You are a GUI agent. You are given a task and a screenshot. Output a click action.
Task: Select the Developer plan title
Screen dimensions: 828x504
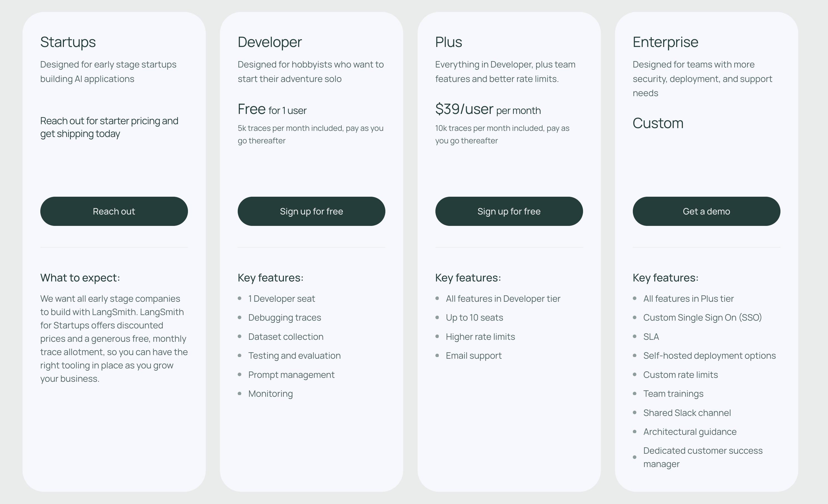click(269, 42)
